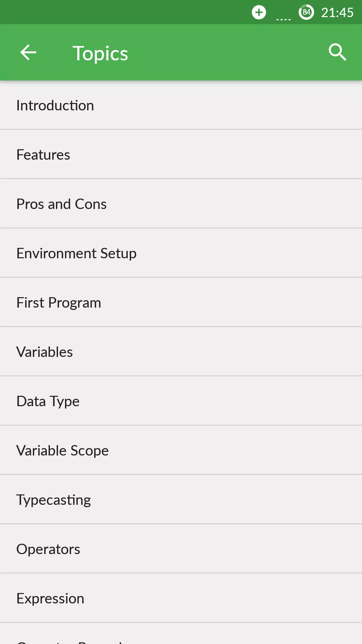Screen dimensions: 362x644
Task: Select the Pros and Cons item
Action: click(x=181, y=204)
